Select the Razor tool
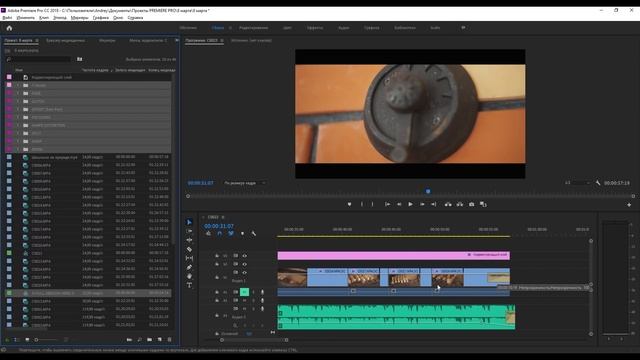640x360 pixels. 189,249
